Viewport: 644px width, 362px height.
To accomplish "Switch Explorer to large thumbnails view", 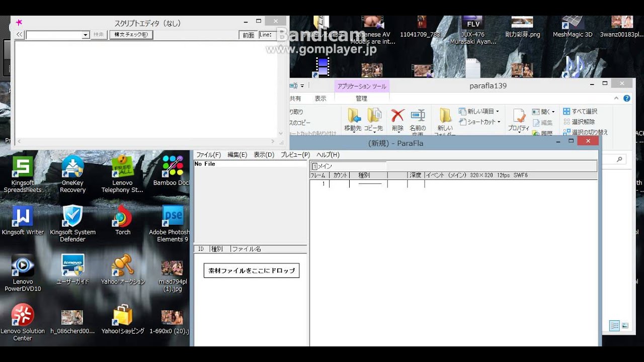I will (625, 326).
